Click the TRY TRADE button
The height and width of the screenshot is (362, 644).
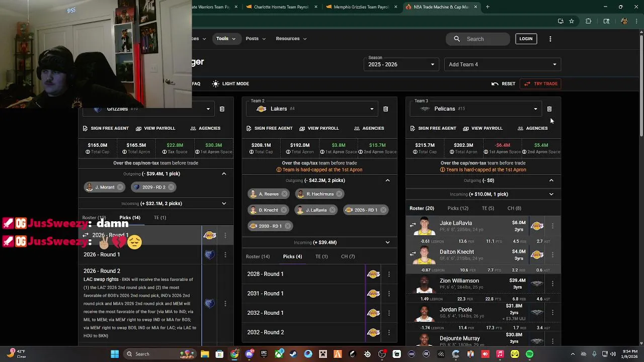tap(541, 83)
